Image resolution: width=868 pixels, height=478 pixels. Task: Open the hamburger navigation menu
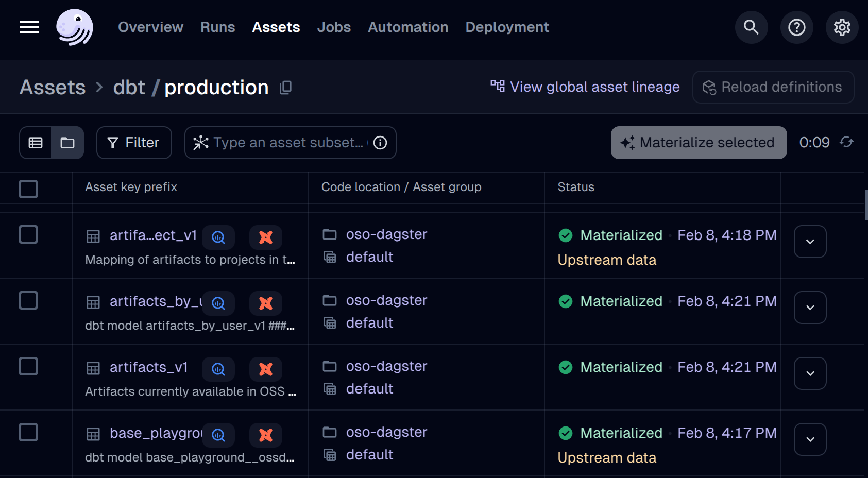pyautogui.click(x=29, y=27)
